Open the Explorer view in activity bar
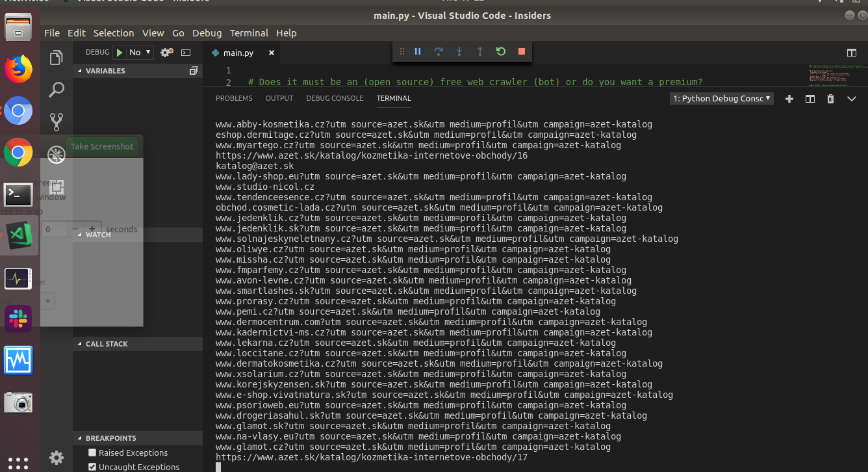Screen dimensions: 868x472 pyautogui.click(x=57, y=58)
